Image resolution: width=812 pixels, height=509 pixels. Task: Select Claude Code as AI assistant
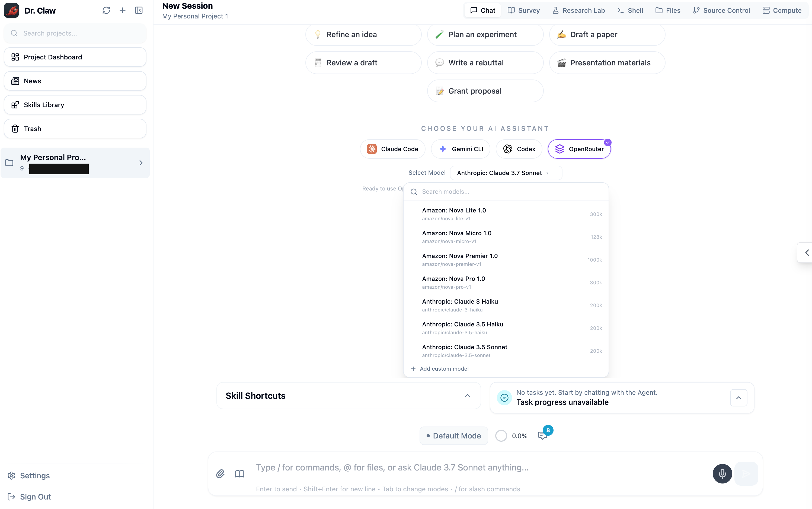coord(392,149)
